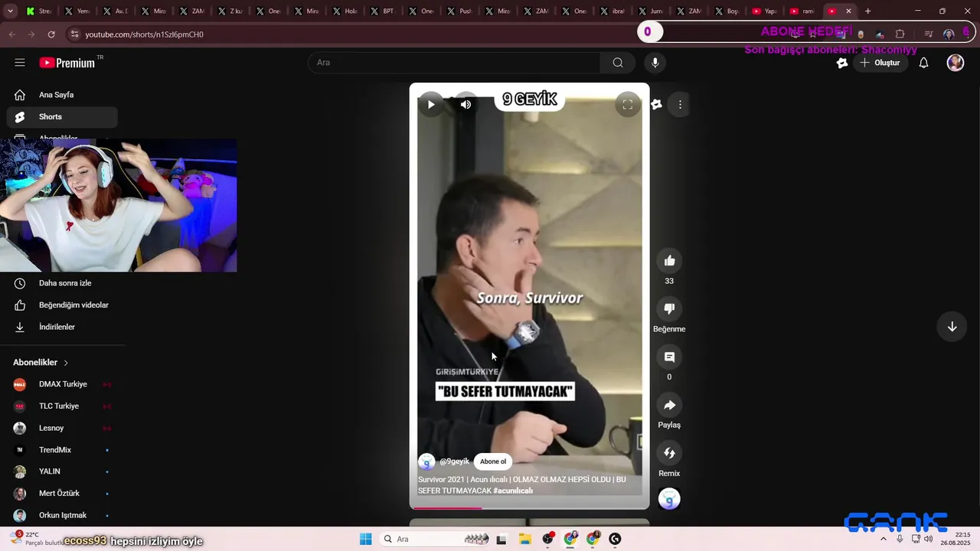The width and height of the screenshot is (980, 551).
Task: Switch to the 'Hola' browser tab
Action: pos(345,11)
